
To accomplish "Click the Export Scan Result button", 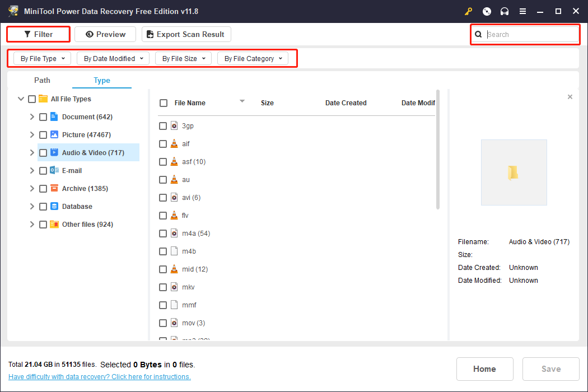I will pyautogui.click(x=186, y=34).
